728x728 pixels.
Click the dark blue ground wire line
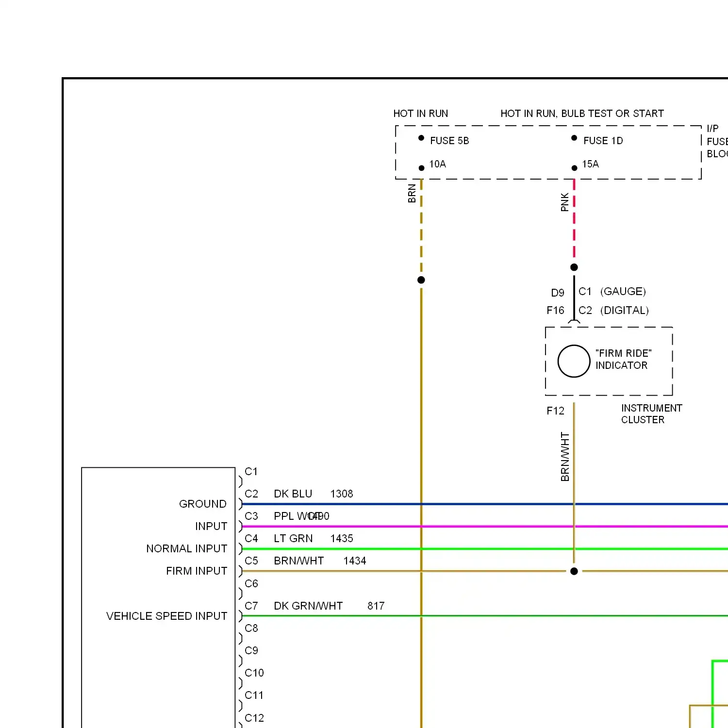[484, 504]
